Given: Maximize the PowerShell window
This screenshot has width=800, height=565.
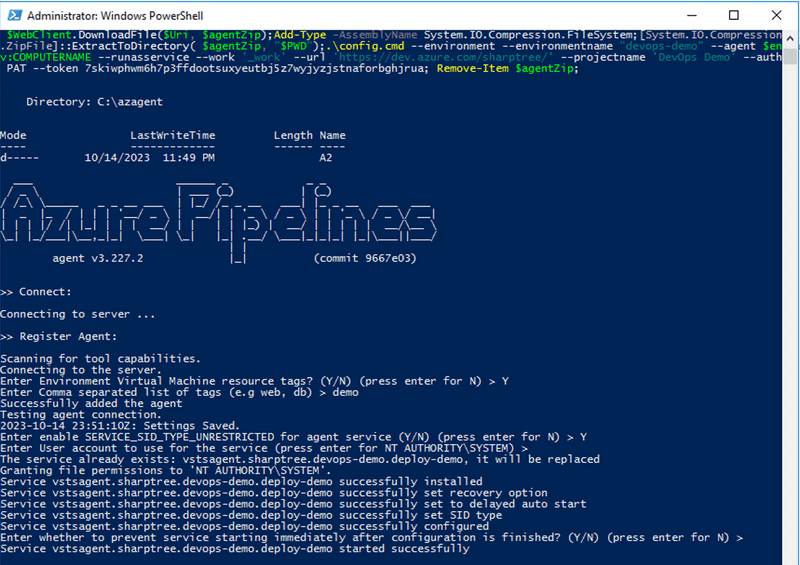Looking at the screenshot, I should click(734, 15).
